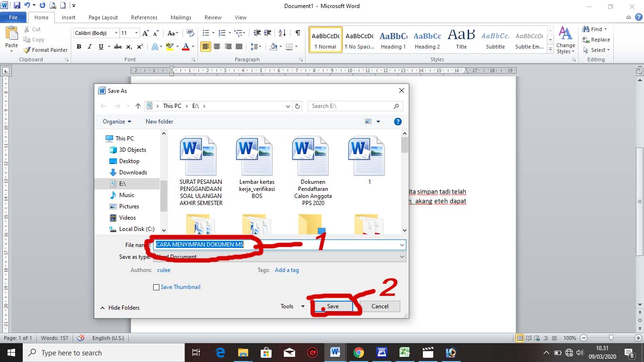Apply Strikethrough formatting
Screen dimensions: 644x362
[118, 47]
